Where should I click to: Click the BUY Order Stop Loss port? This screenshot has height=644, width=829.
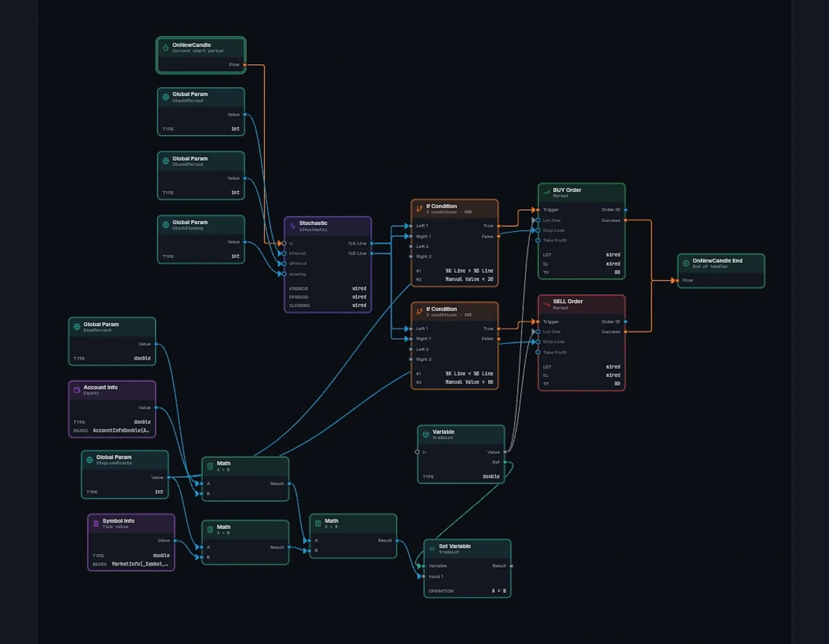click(x=538, y=231)
